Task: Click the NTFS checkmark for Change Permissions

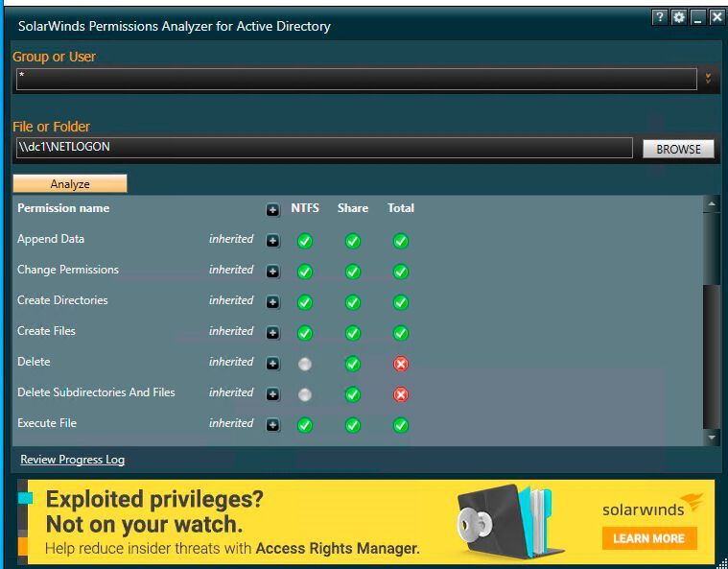Action: pos(305,272)
